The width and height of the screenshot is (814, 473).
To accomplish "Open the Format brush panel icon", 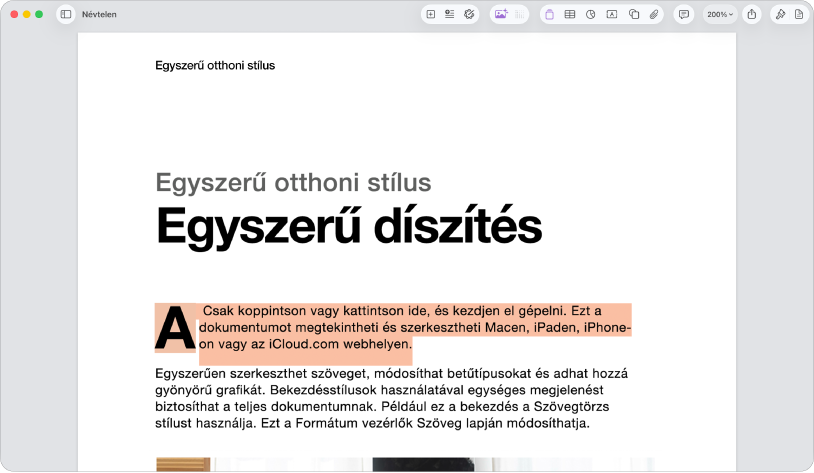I will (780, 15).
